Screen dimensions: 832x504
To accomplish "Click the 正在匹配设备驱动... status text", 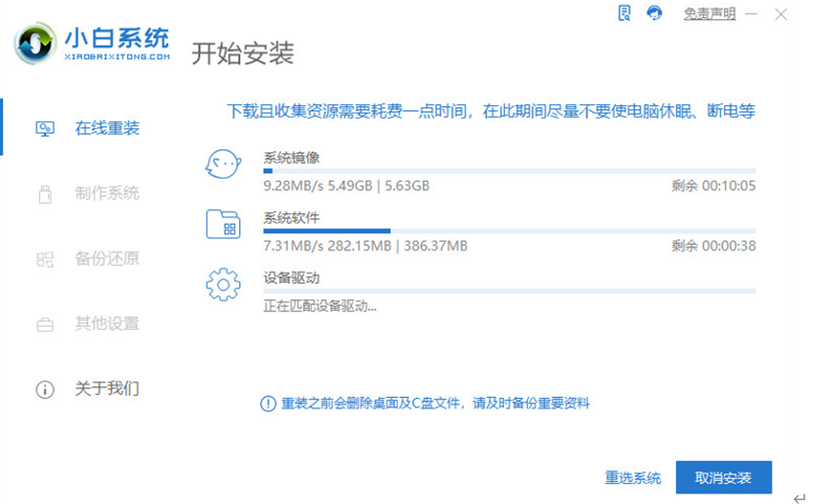I will pos(320,306).
